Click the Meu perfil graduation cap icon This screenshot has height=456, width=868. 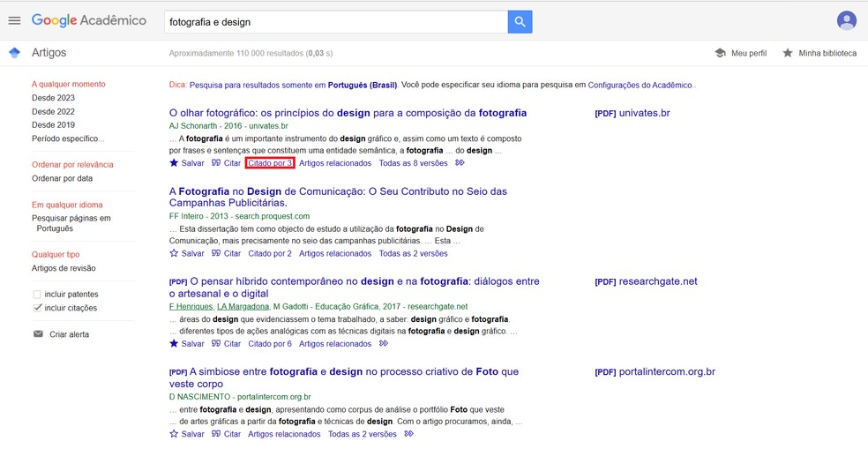click(720, 53)
